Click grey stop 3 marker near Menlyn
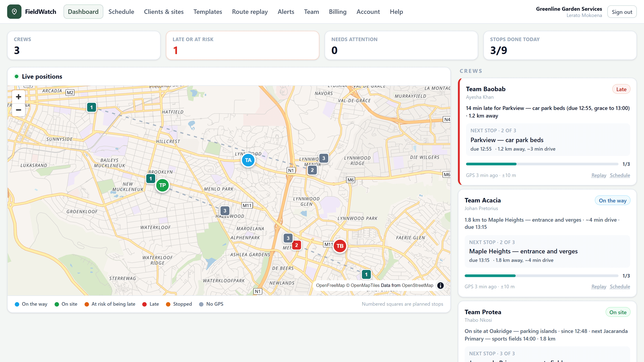The height and width of the screenshot is (362, 644). coord(288,238)
